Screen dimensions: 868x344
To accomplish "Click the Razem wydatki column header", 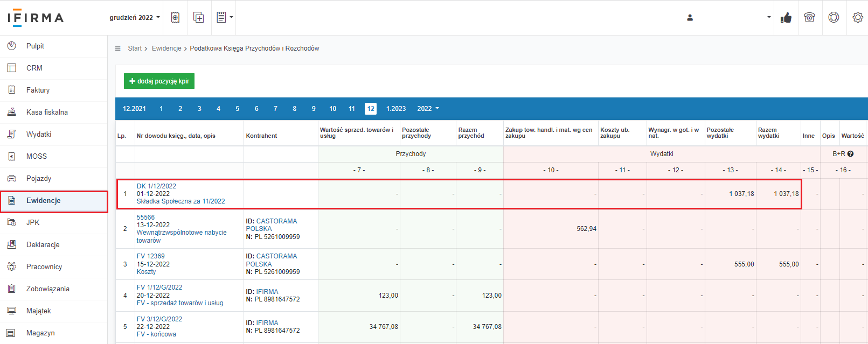I will tap(769, 133).
